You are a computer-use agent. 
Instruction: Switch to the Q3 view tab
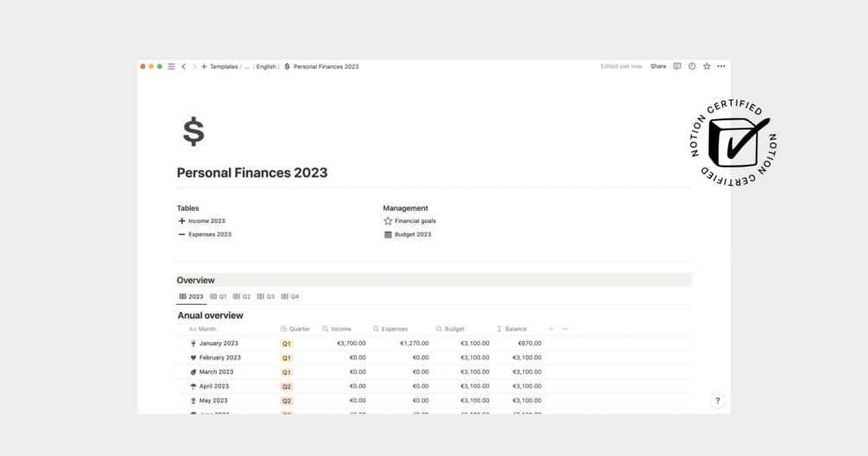266,296
